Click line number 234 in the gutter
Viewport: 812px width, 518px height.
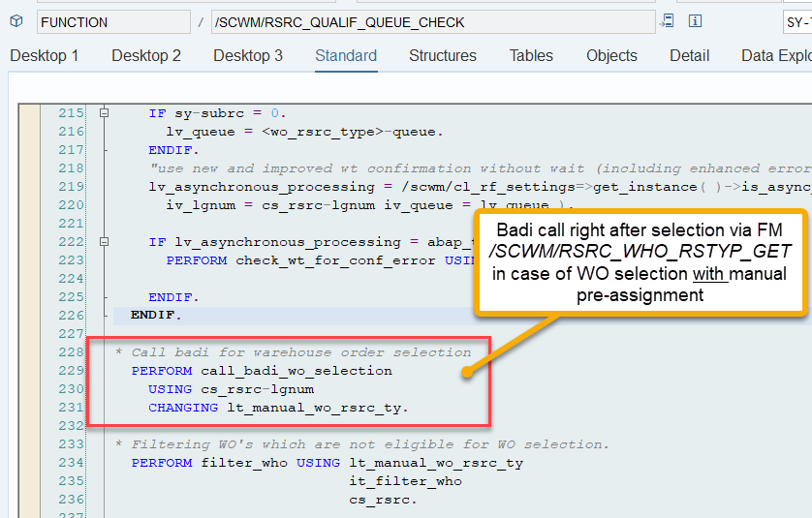(x=71, y=463)
